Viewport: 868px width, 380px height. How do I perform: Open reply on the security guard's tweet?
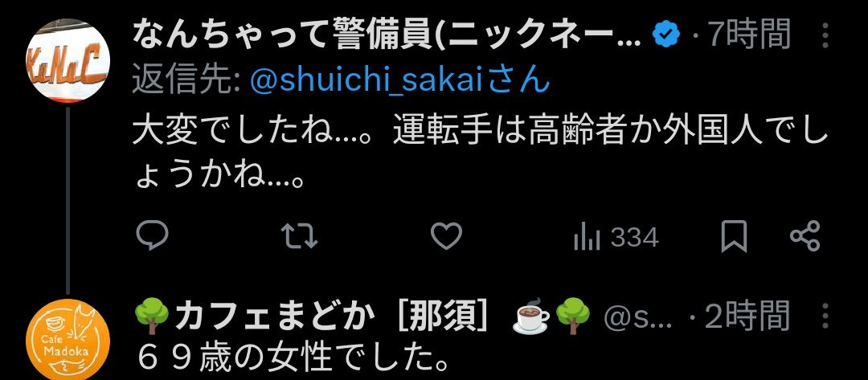(x=152, y=235)
